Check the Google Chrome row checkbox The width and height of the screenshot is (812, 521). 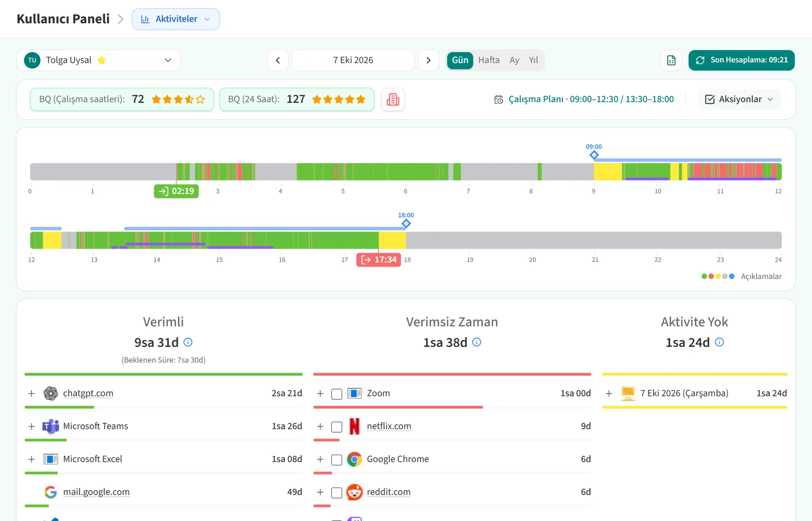[x=336, y=460]
